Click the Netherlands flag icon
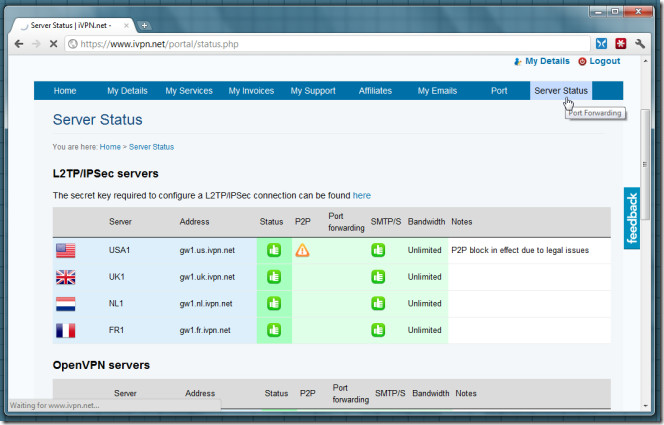 pos(66,304)
